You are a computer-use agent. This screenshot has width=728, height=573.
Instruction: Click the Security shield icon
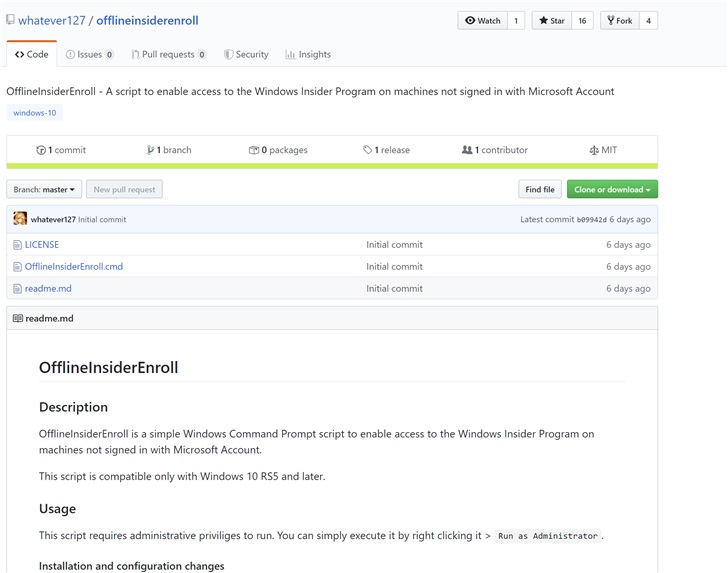click(x=228, y=54)
